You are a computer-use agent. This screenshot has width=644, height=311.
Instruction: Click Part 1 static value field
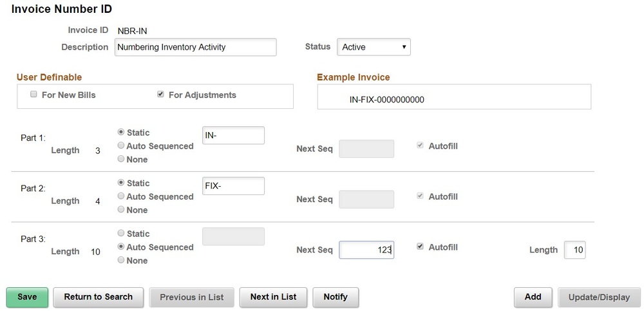tap(233, 135)
